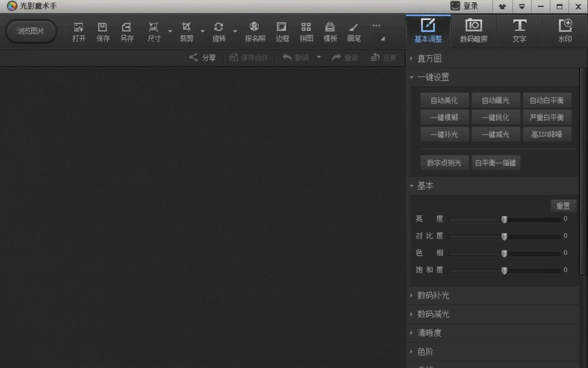Screen dimensions: 588x368
Task: Switch to the 基本调整 tab
Action: [x=428, y=31]
